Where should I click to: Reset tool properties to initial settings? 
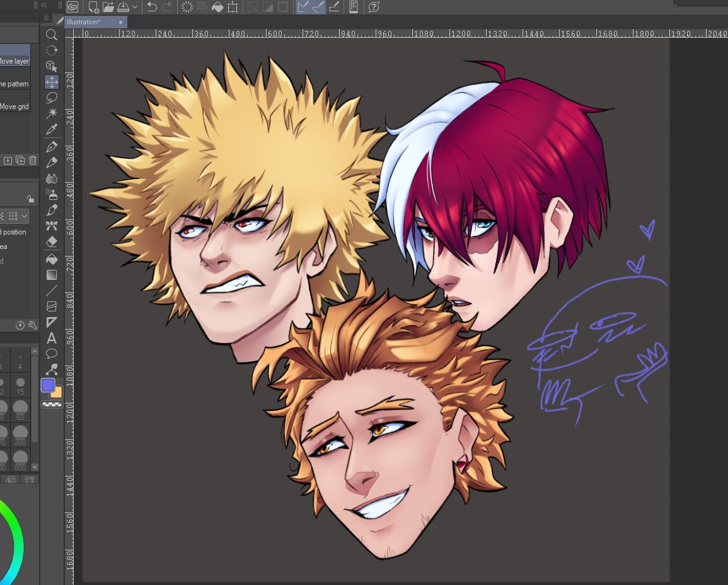[x=20, y=325]
